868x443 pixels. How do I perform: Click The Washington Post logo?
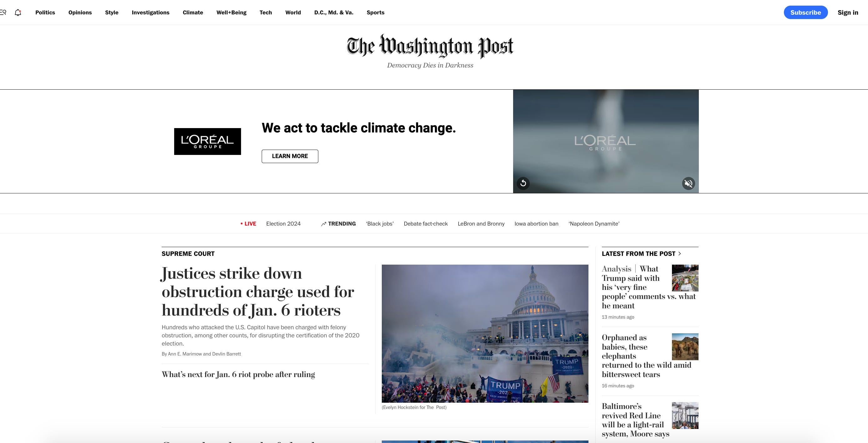pyautogui.click(x=430, y=46)
